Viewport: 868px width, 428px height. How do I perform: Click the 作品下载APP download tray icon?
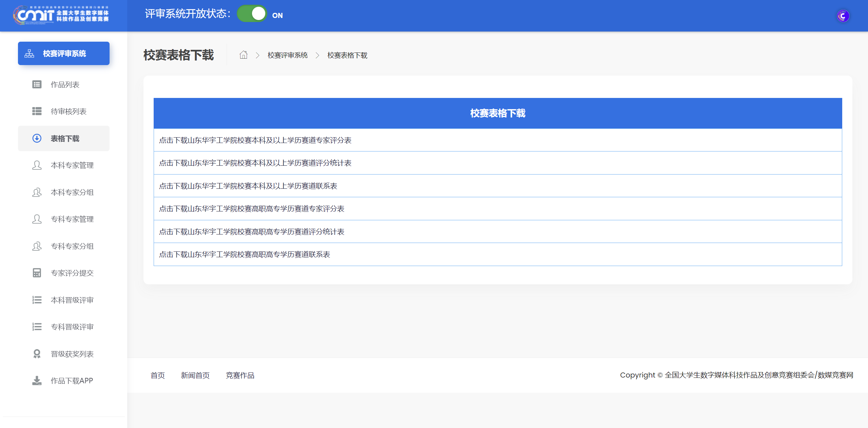click(x=37, y=381)
